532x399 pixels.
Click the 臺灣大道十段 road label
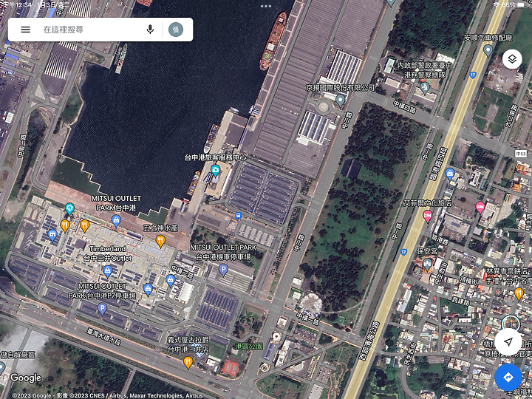click(x=104, y=337)
